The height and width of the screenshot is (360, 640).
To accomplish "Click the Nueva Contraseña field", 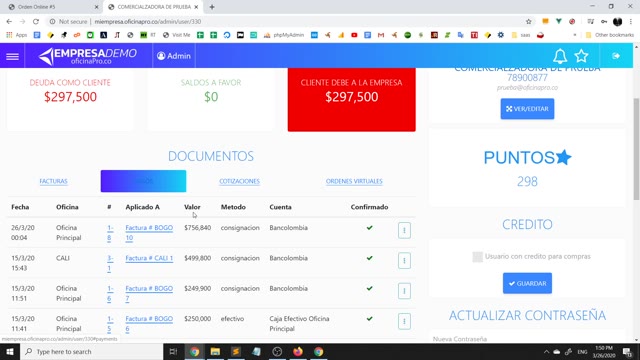I will (x=527, y=339).
